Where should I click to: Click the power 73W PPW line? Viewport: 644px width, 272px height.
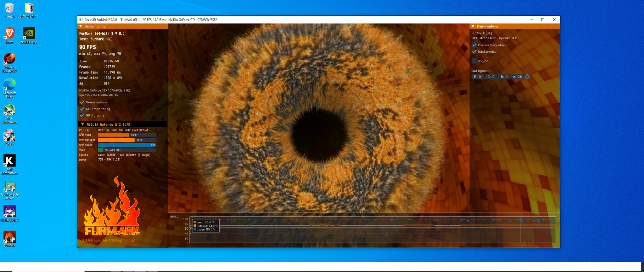coord(100,160)
